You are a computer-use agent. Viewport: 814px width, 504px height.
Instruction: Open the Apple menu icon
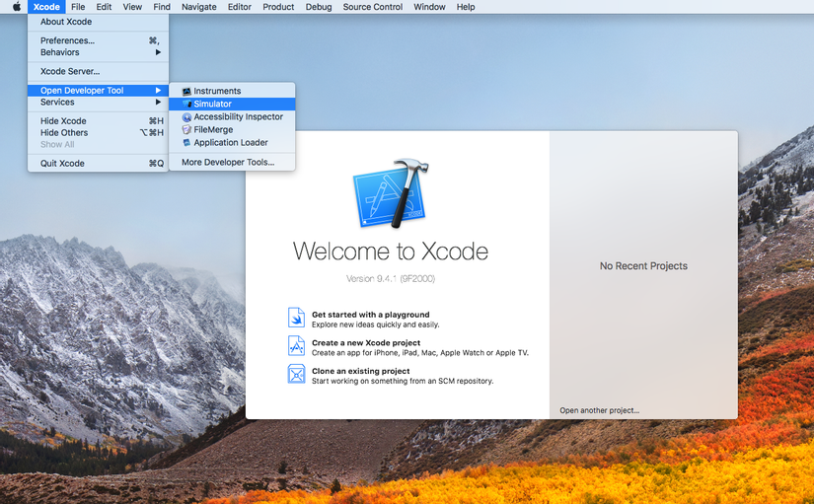17,7
